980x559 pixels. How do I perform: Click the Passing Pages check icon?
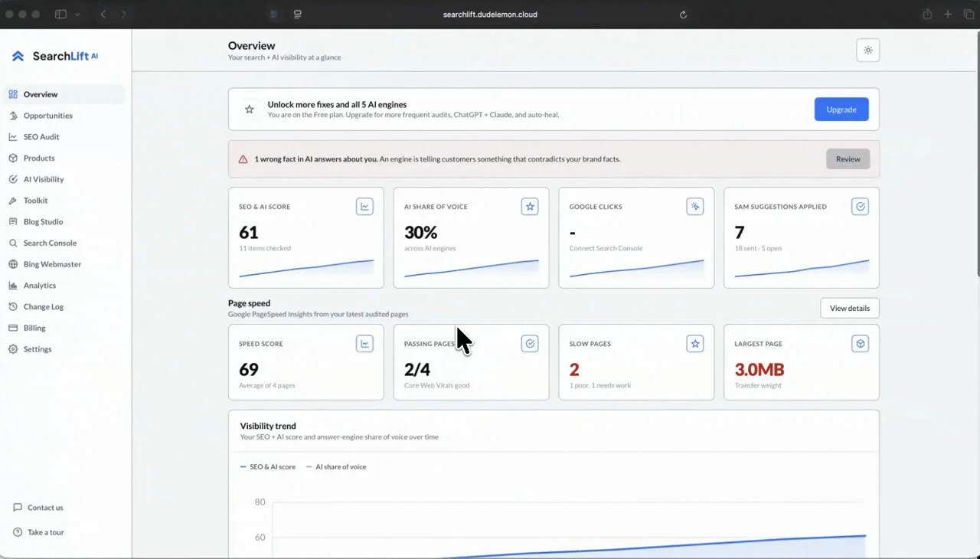[x=530, y=344]
